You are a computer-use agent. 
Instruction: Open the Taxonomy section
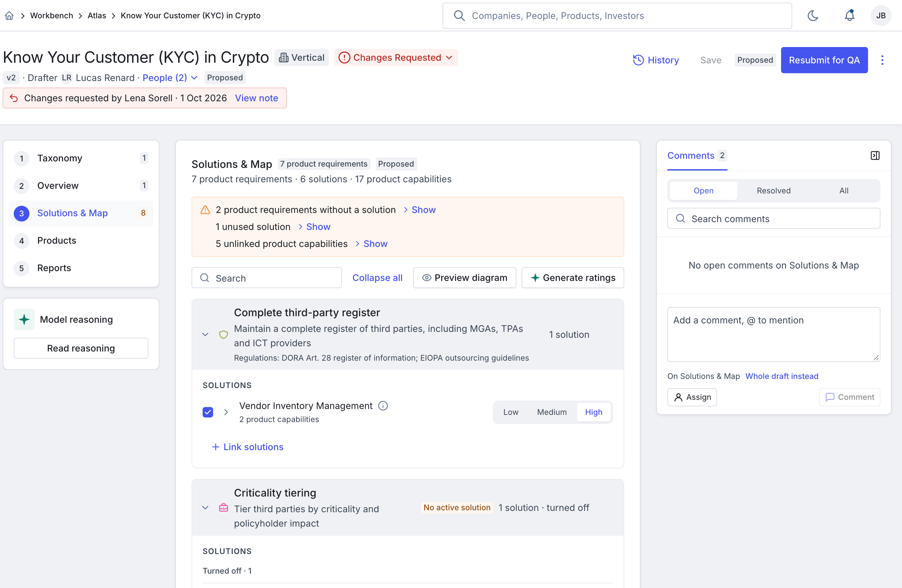(81, 158)
